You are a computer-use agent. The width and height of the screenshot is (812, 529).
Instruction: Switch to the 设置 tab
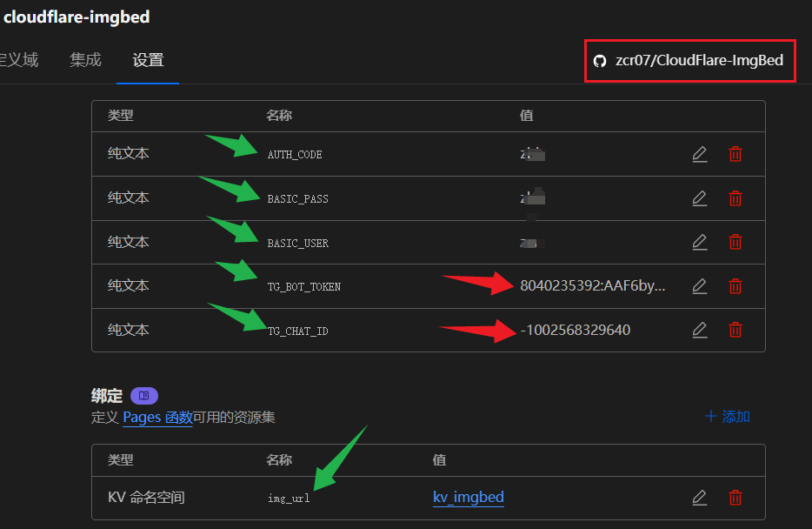coord(148,60)
